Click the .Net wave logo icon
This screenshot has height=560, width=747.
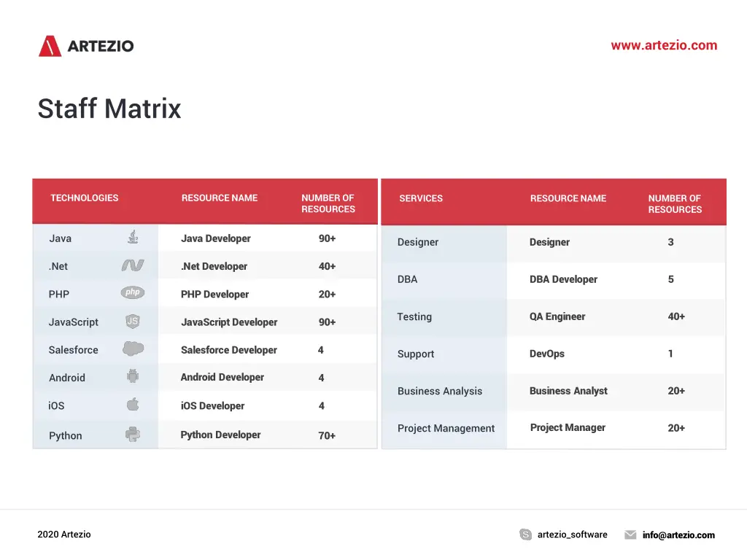pyautogui.click(x=133, y=265)
